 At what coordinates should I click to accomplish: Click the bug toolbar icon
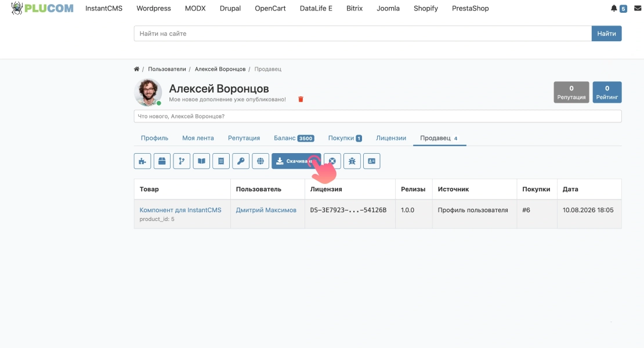point(352,161)
